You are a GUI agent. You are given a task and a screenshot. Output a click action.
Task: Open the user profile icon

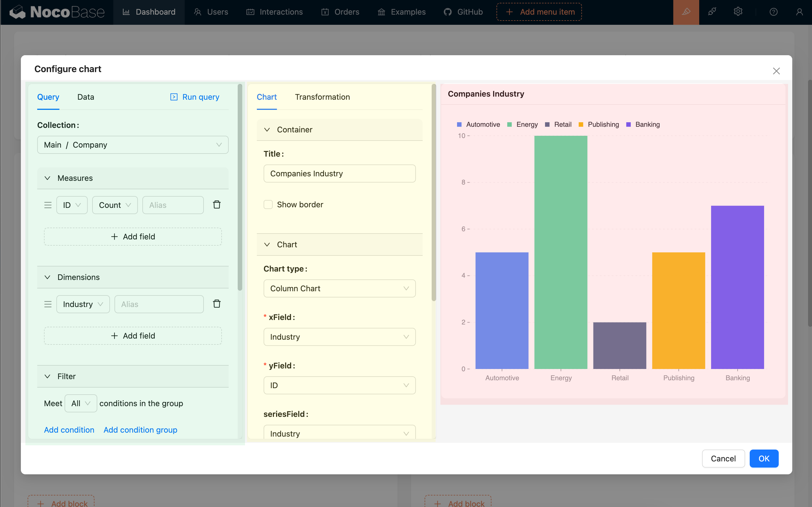(x=799, y=12)
